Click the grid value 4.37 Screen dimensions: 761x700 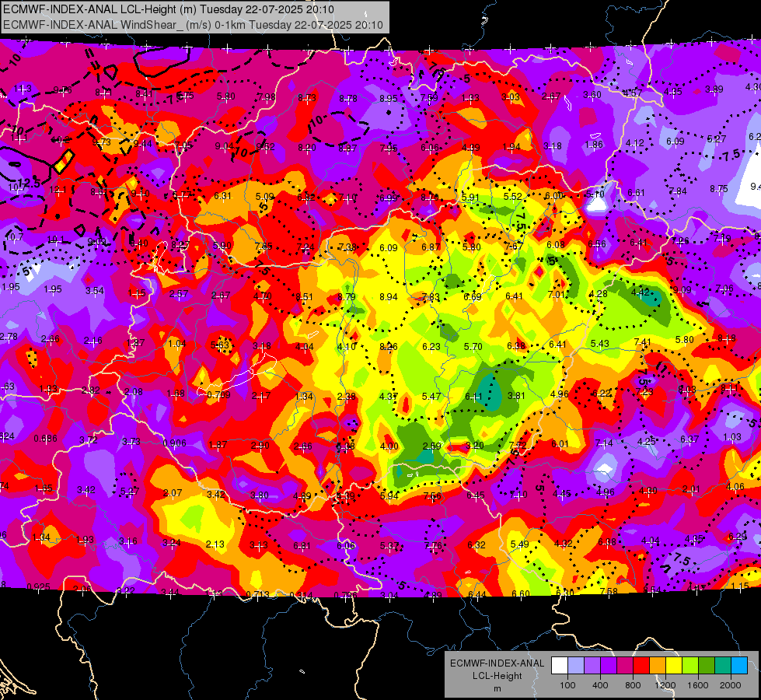(x=388, y=397)
